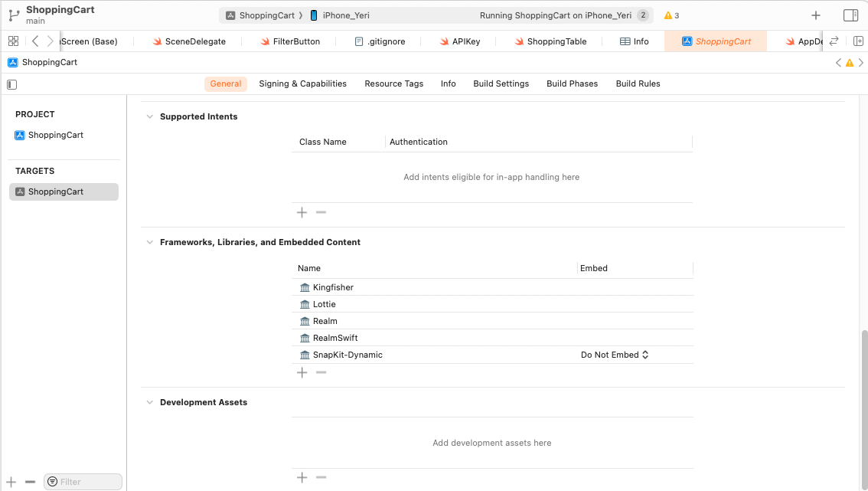The image size is (868, 491).
Task: Click the ShoppingCart jump bar breadcrumb
Action: pos(43,62)
